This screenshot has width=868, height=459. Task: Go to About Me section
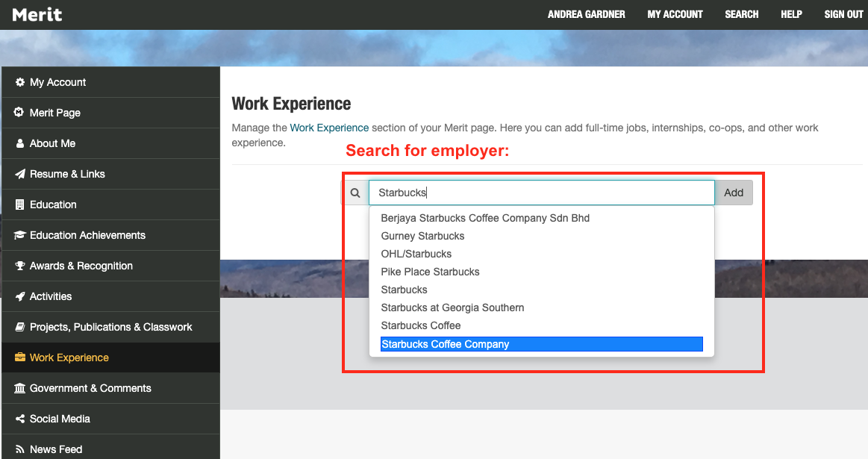tap(110, 143)
